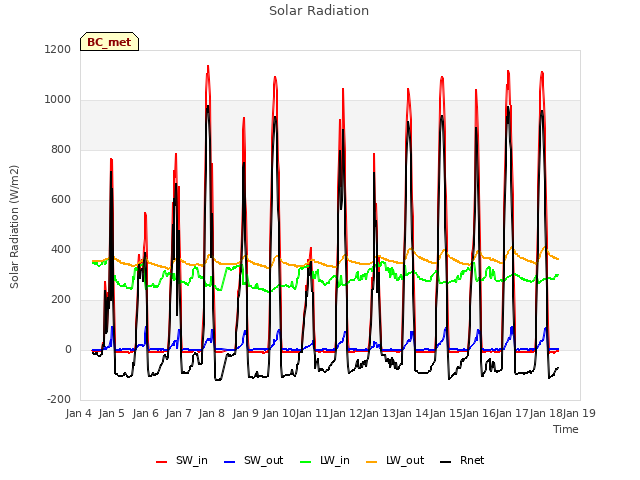Click the Jan 15 x-axis label

tap(446, 413)
